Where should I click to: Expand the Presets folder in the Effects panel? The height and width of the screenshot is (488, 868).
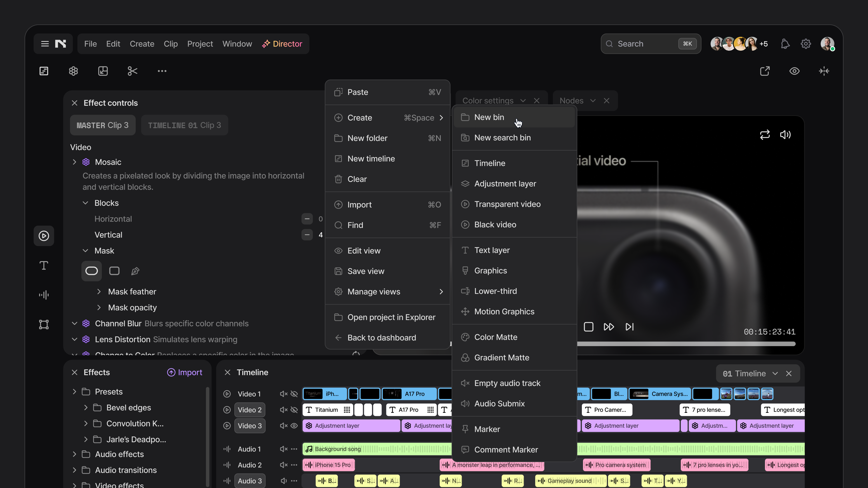(74, 391)
